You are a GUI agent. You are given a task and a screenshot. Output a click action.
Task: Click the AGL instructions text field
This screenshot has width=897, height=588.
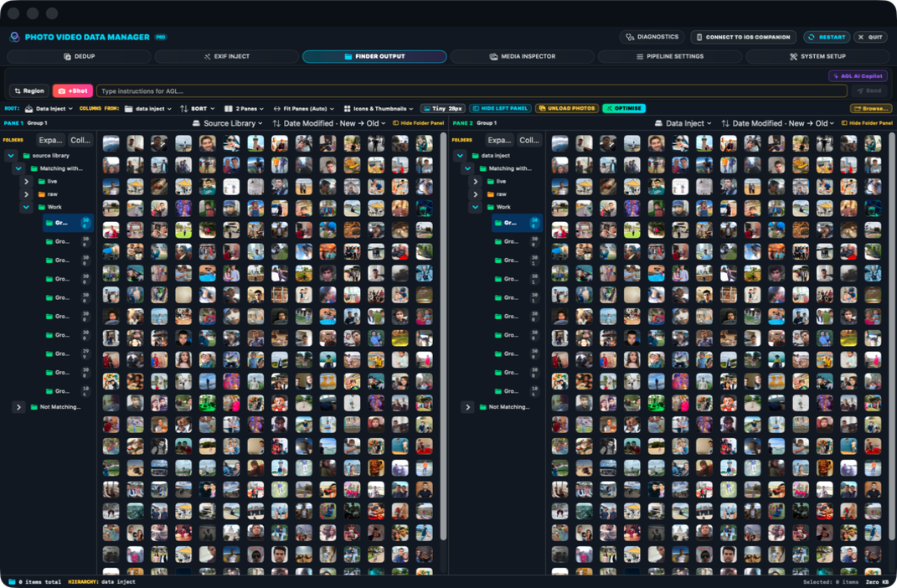(x=472, y=91)
